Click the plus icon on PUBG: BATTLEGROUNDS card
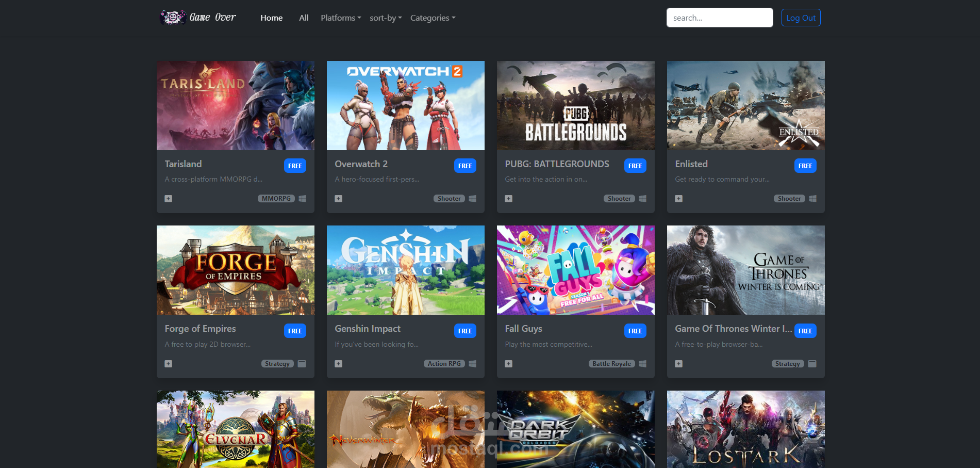The height and width of the screenshot is (468, 980). coord(509,199)
